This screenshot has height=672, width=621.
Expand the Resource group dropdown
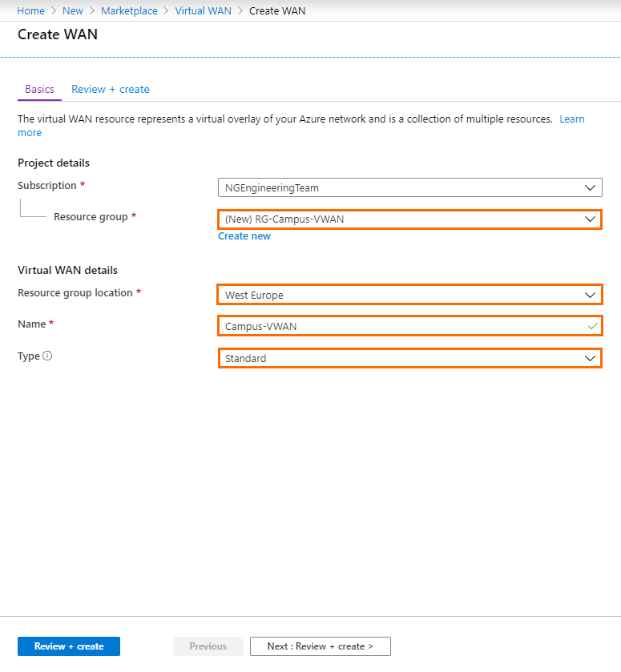click(x=409, y=219)
